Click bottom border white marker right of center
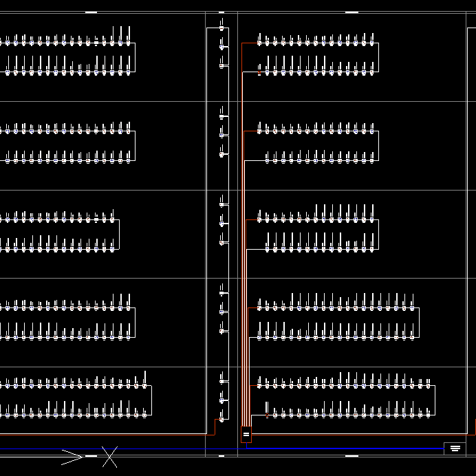Viewport: 476px width, 476px height. pos(351,455)
